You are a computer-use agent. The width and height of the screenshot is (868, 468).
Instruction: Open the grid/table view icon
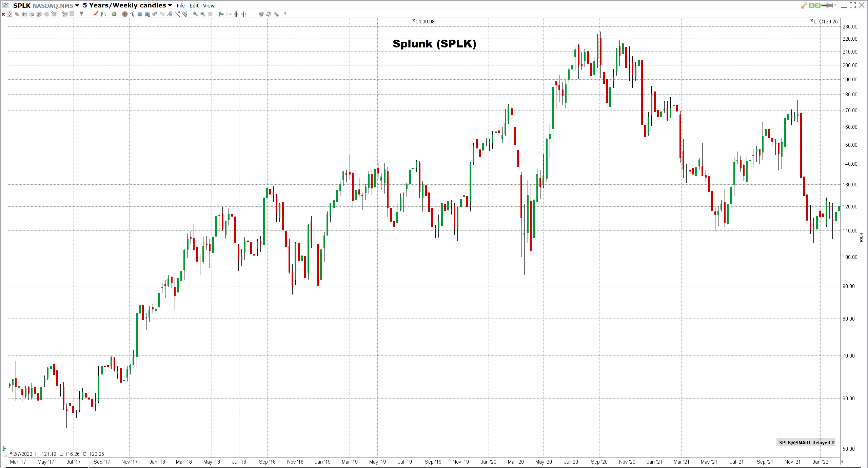24,14
